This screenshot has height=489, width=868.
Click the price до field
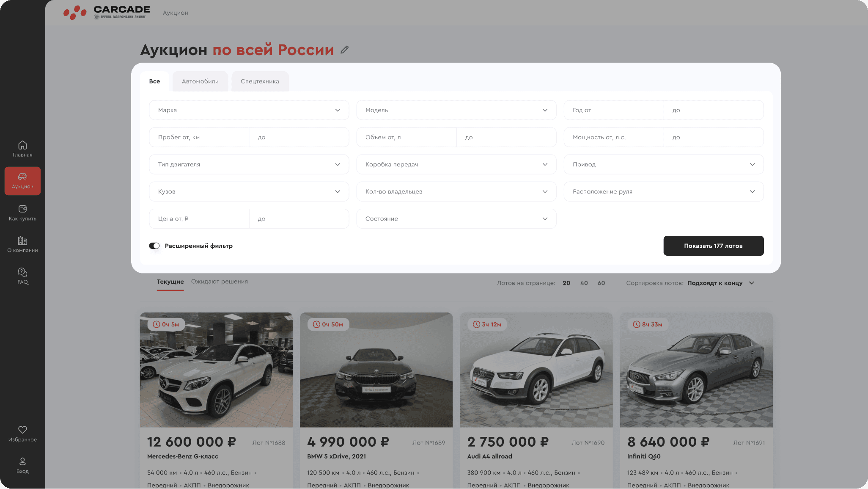[x=299, y=218]
